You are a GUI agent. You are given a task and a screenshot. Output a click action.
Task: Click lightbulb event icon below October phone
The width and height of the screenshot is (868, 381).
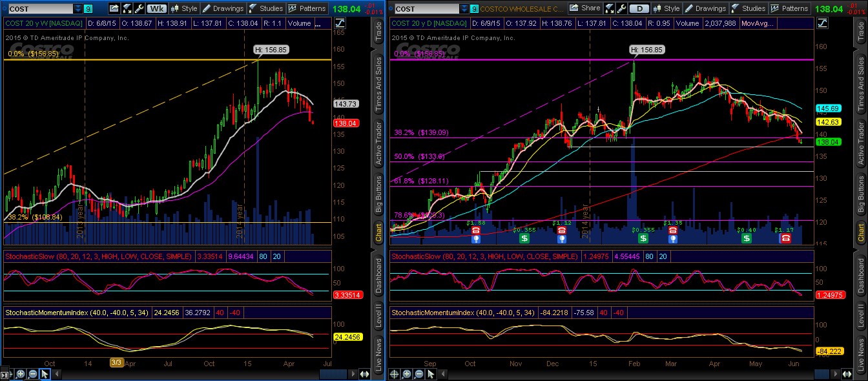tap(476, 238)
